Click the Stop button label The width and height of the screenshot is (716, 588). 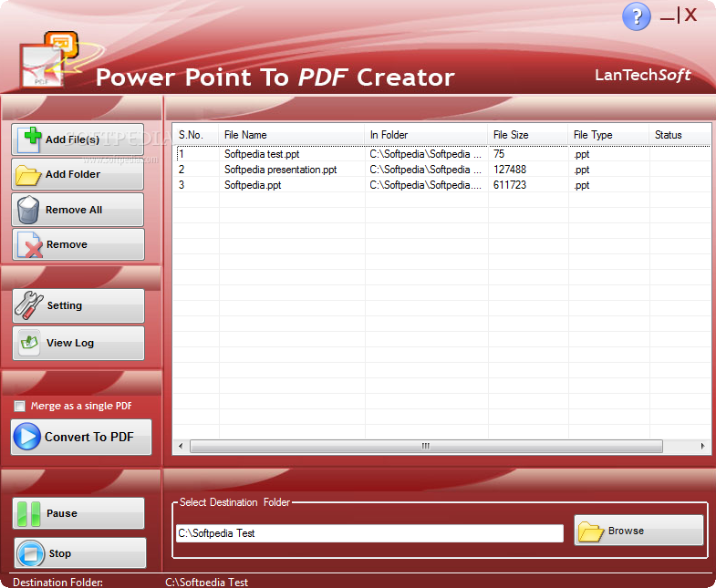[x=60, y=553]
